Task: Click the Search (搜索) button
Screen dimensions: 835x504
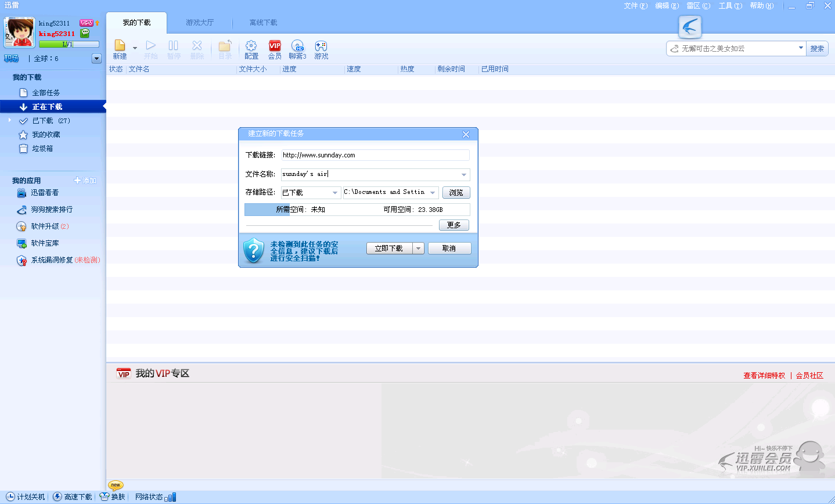Action: coord(817,48)
